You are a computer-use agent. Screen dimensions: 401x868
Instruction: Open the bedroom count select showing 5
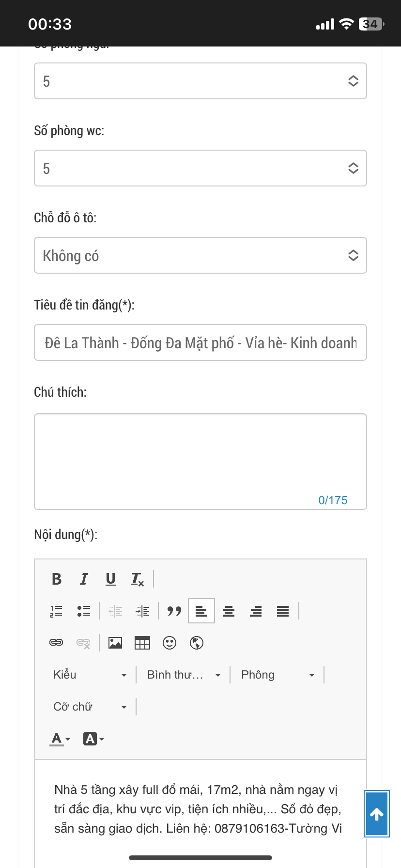click(x=200, y=81)
